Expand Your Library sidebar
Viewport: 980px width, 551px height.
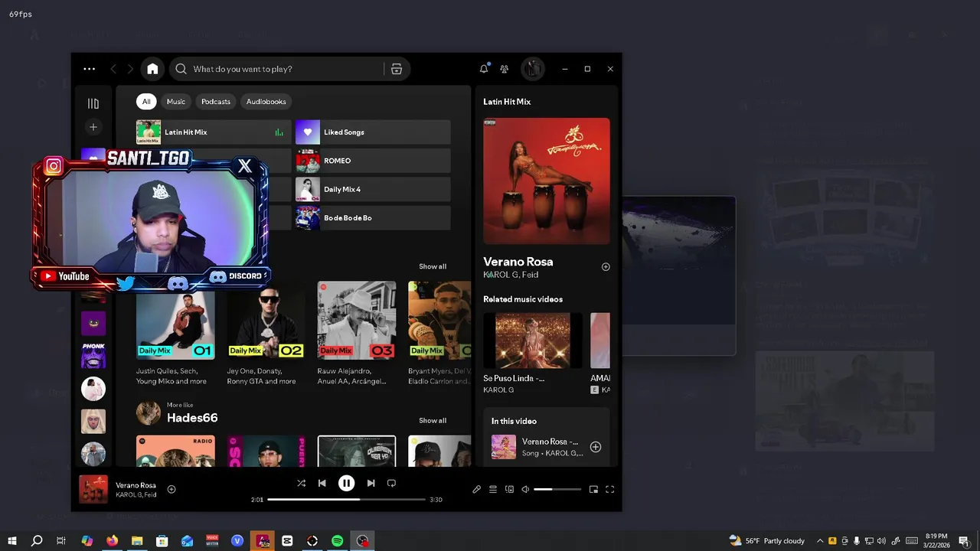tap(93, 103)
